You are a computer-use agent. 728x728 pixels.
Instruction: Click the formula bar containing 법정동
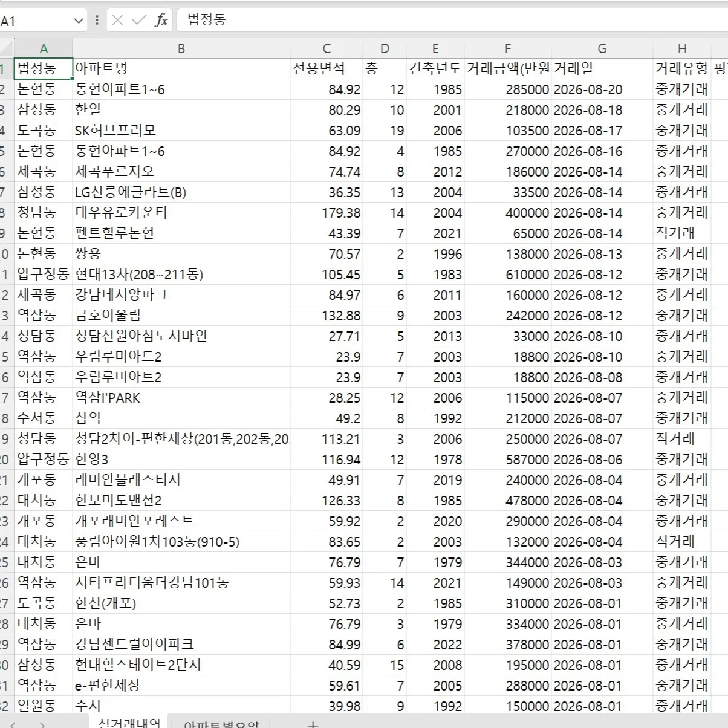point(452,20)
